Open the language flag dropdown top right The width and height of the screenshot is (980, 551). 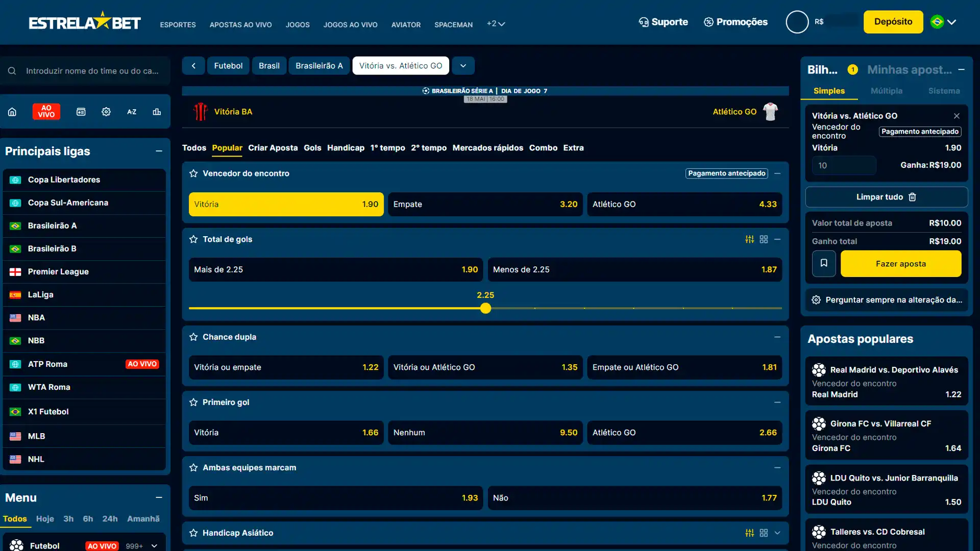(x=943, y=22)
